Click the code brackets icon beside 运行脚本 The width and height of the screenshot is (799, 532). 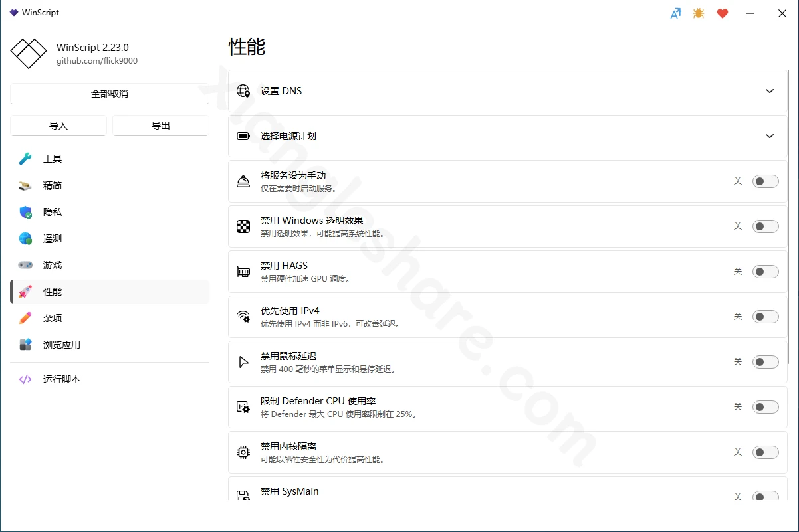25,379
